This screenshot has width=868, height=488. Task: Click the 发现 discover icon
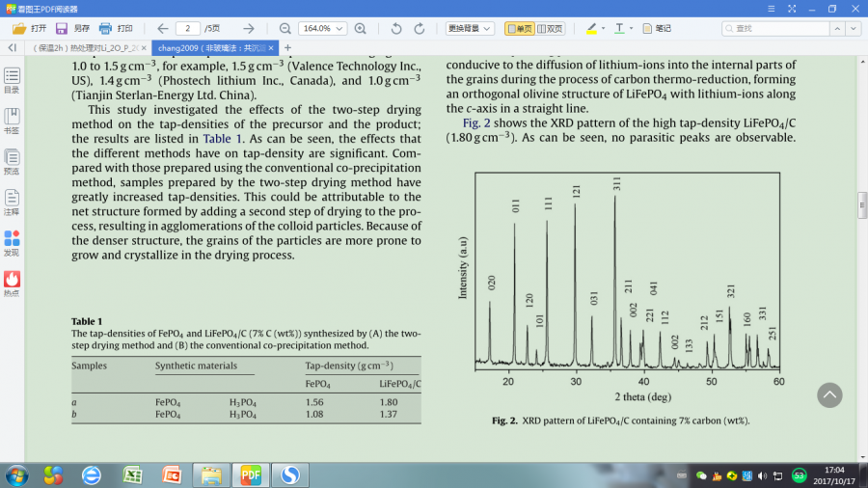click(12, 241)
